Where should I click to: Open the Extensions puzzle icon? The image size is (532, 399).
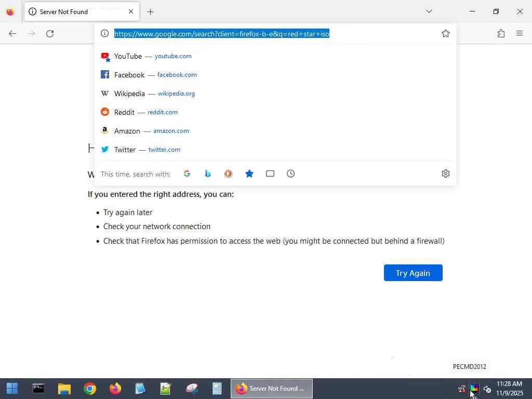[x=501, y=33]
